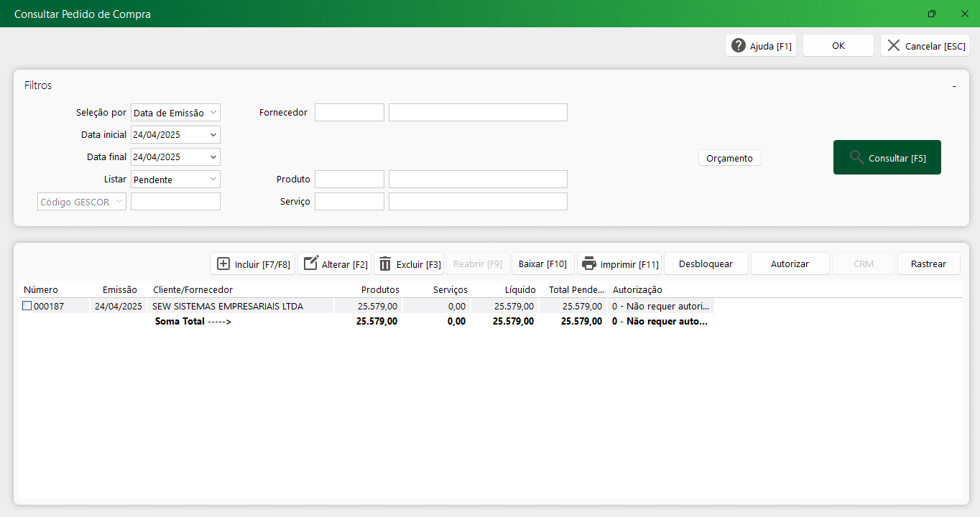This screenshot has width=980, height=517.
Task: Check the box for order 000187
Action: point(27,306)
